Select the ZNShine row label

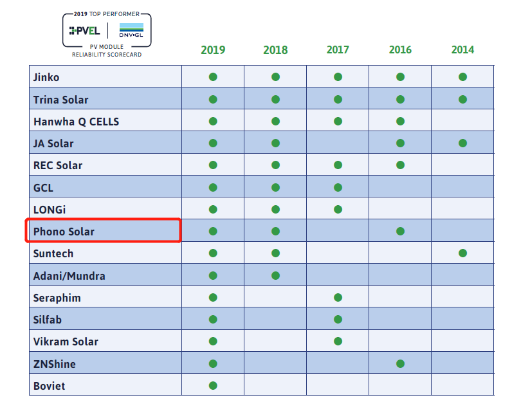point(55,364)
